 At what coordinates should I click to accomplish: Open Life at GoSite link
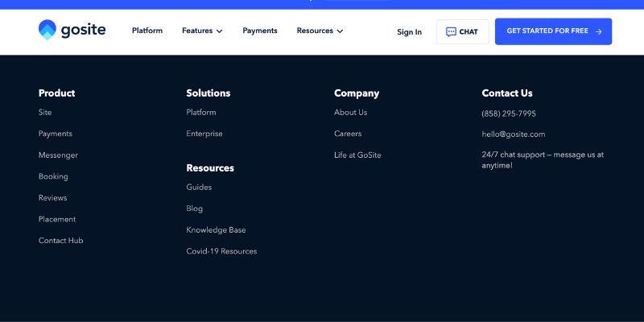point(357,155)
